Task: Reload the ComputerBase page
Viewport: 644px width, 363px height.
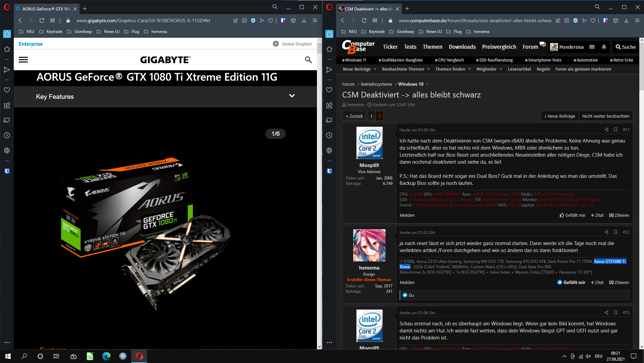Action: [x=364, y=21]
